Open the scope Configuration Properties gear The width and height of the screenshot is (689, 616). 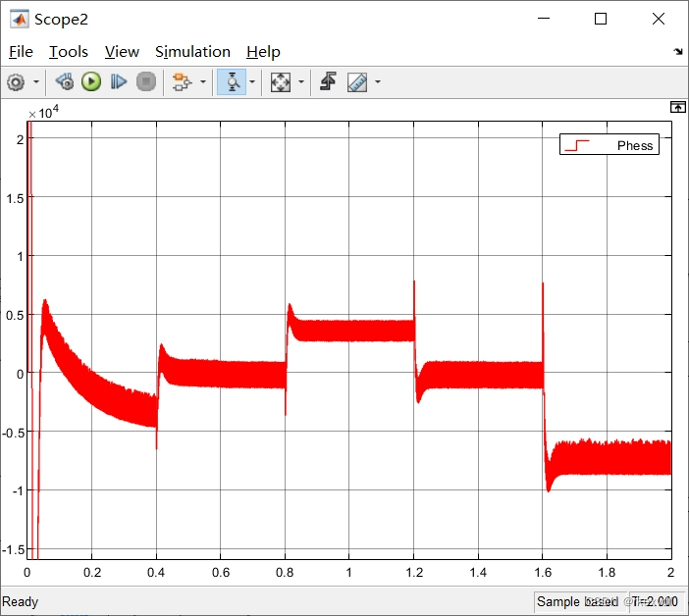[x=16, y=82]
